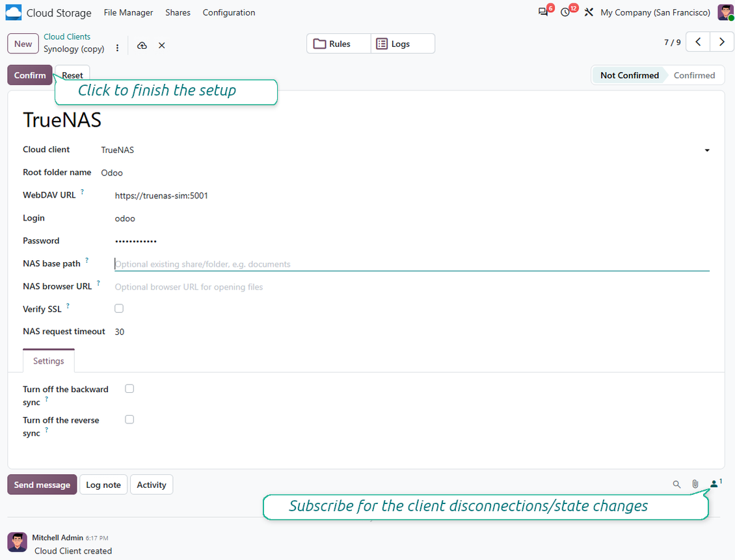Open Mitchell Admin user avatar menu
735x560 pixels.
[x=725, y=12]
